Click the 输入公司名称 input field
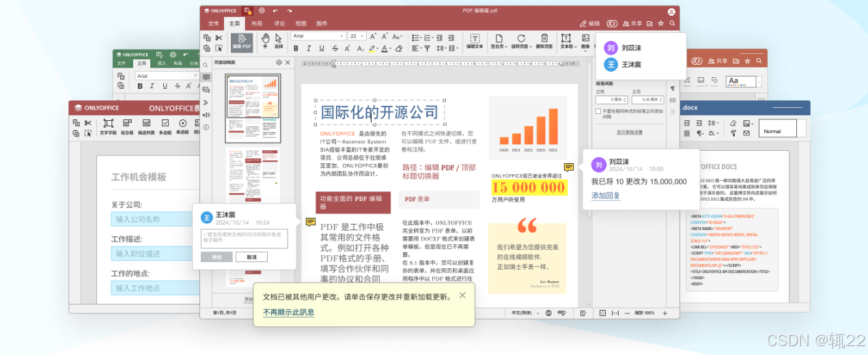This screenshot has width=868, height=355. pyautogui.click(x=155, y=219)
